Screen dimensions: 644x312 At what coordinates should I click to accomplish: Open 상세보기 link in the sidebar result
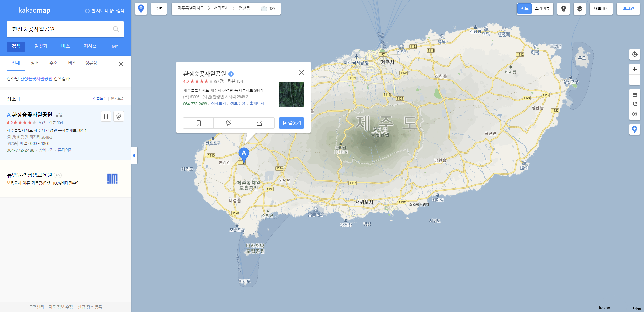[x=46, y=150]
